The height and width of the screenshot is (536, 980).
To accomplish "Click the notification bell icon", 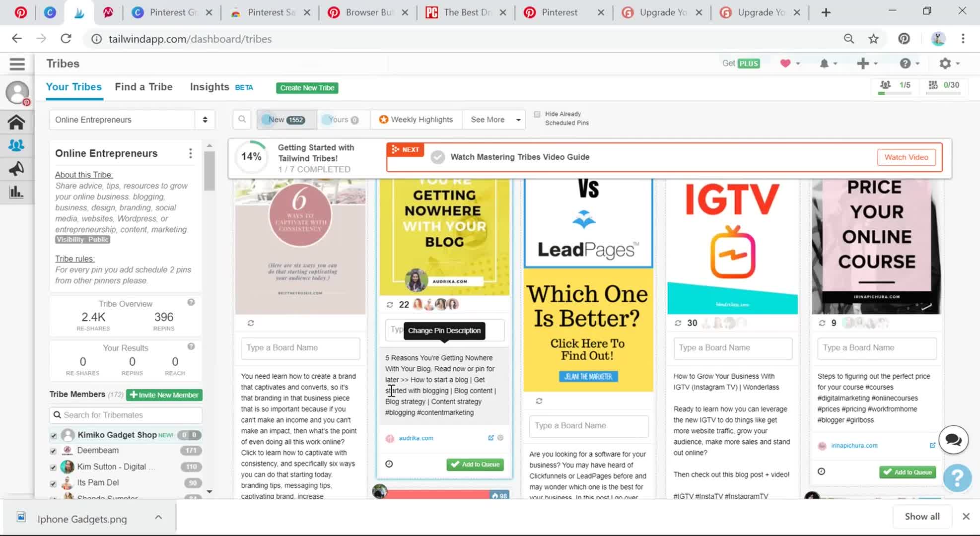I will pyautogui.click(x=824, y=64).
